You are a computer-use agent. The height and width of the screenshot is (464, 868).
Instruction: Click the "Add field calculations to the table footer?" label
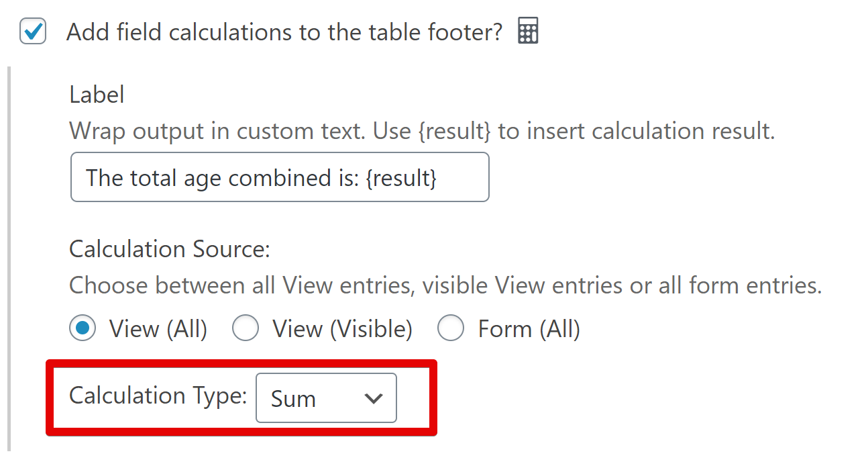pyautogui.click(x=284, y=32)
